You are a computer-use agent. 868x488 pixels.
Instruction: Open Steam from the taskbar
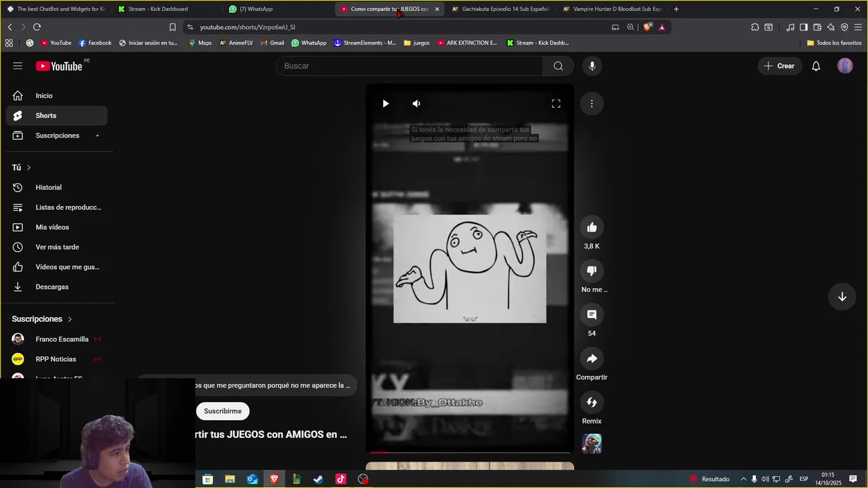pyautogui.click(x=318, y=479)
